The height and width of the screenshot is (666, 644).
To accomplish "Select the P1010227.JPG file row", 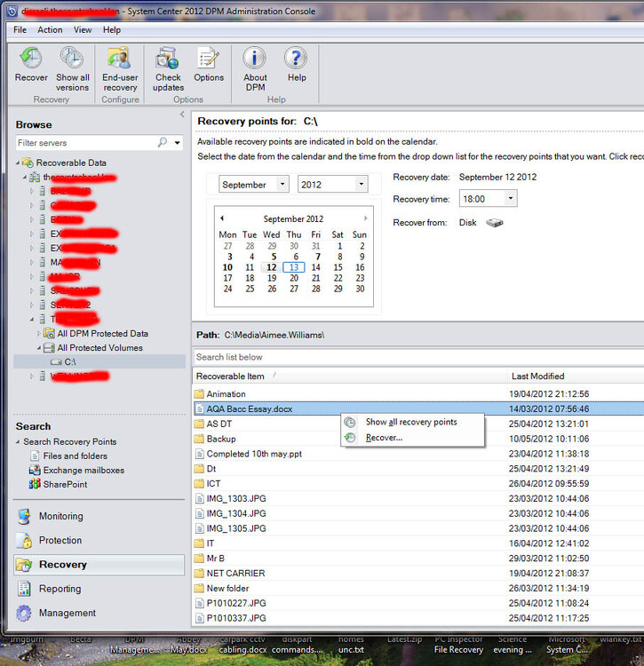I will click(x=418, y=603).
